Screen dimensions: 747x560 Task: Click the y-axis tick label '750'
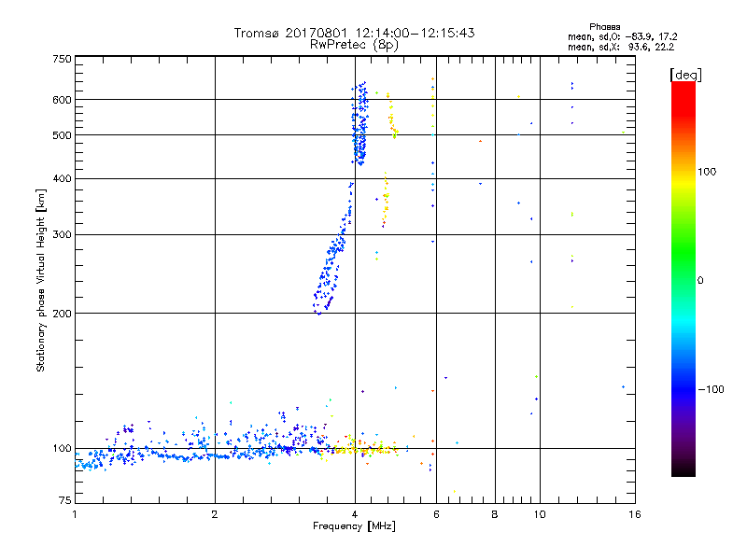(62, 59)
